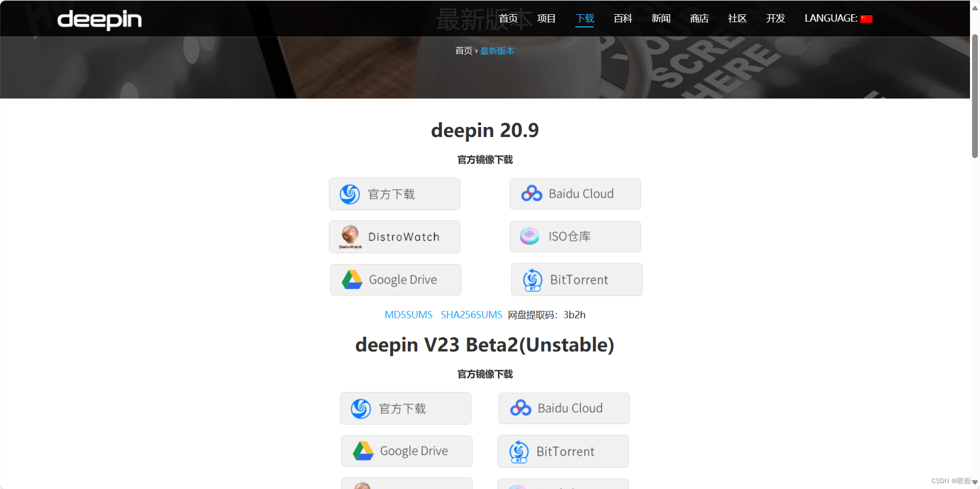Image resolution: width=980 pixels, height=489 pixels.
Task: Click the deepin 20.9 heading
Action: coord(485,130)
